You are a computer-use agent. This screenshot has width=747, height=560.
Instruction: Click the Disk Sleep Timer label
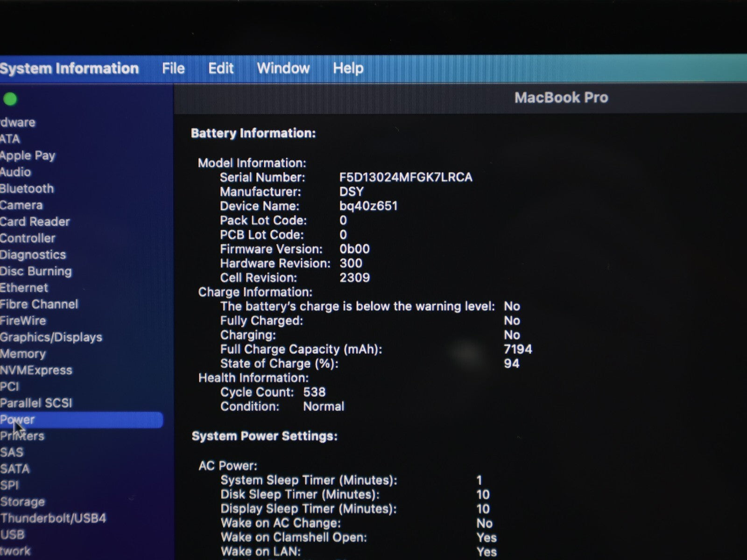click(x=300, y=495)
